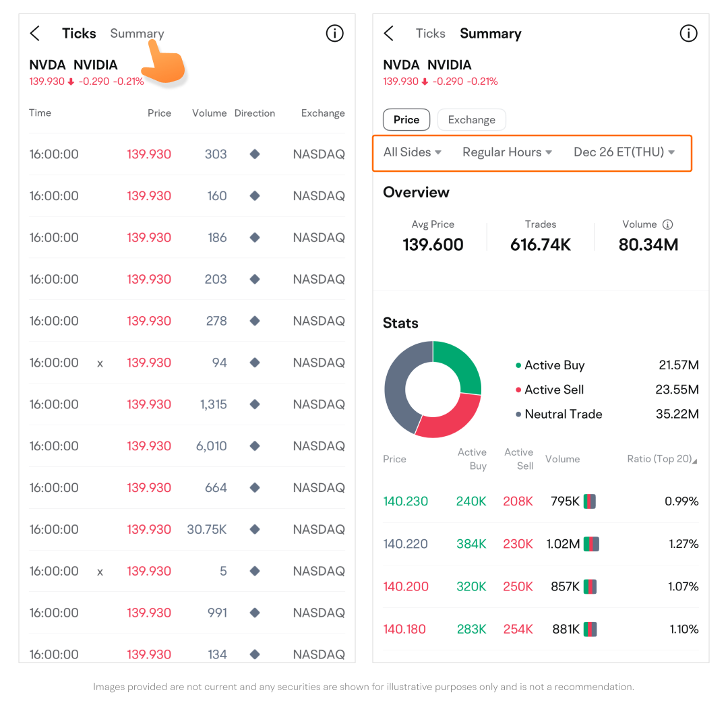Open info icon on Ticks screen

tap(334, 34)
